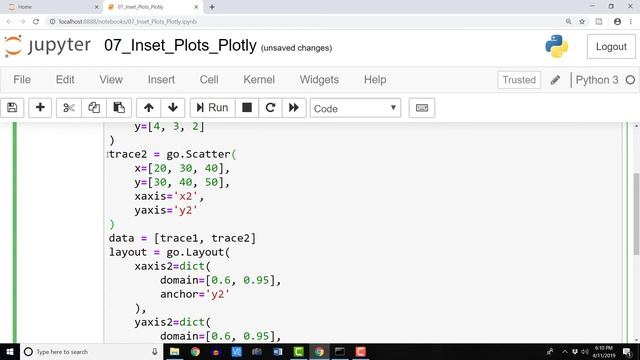Open the View menu
Image resolution: width=640 pixels, height=360 pixels.
[x=111, y=80]
